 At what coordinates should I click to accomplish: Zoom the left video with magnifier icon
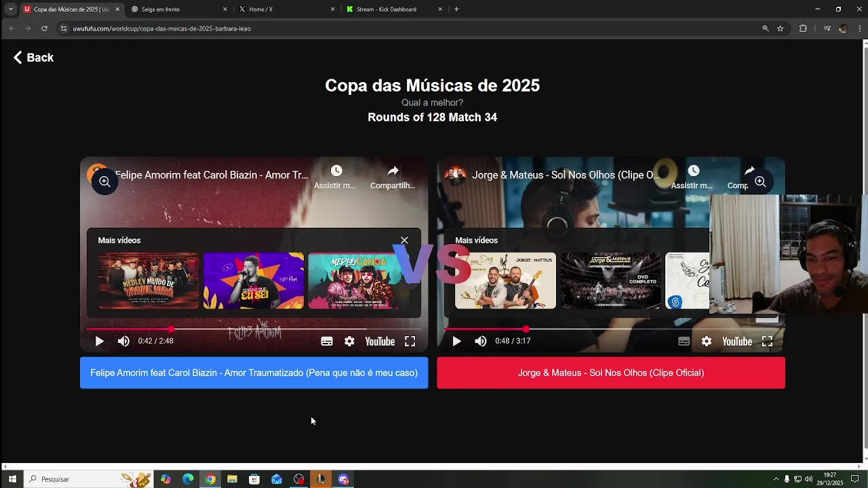tap(104, 182)
